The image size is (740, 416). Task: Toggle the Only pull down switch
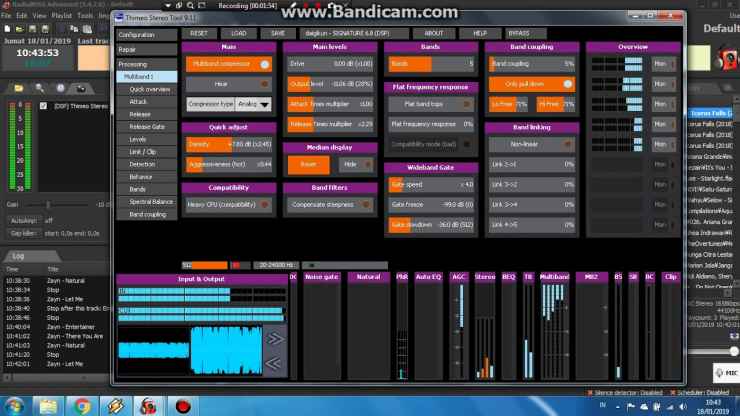click(x=568, y=83)
